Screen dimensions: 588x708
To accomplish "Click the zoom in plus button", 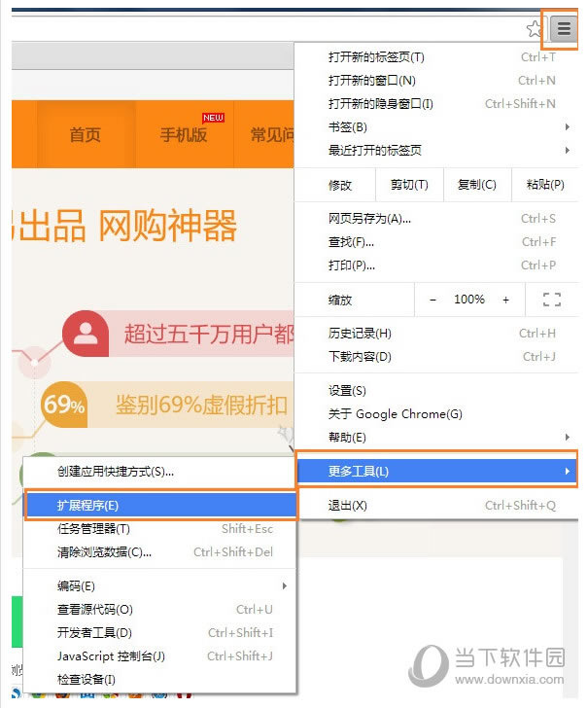I will point(505,300).
